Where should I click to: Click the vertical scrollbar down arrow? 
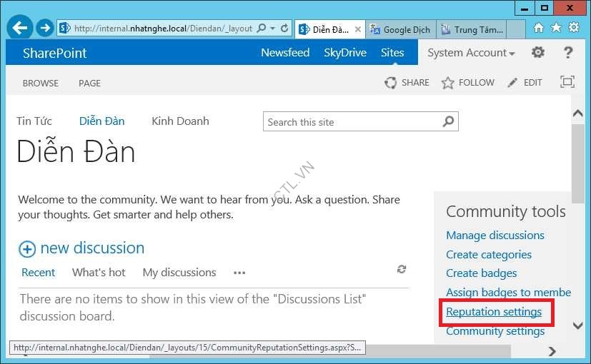click(x=578, y=326)
